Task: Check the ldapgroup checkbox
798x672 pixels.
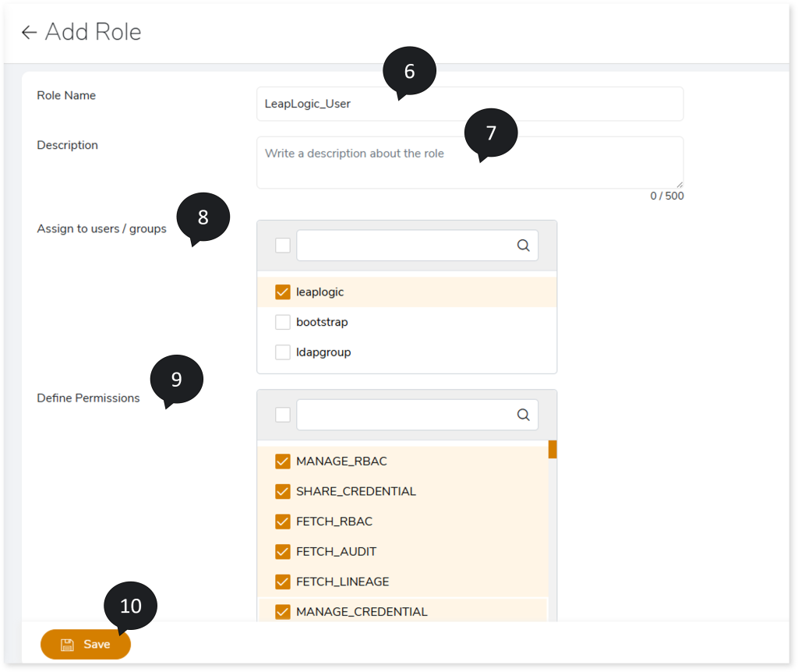Action: coord(282,352)
